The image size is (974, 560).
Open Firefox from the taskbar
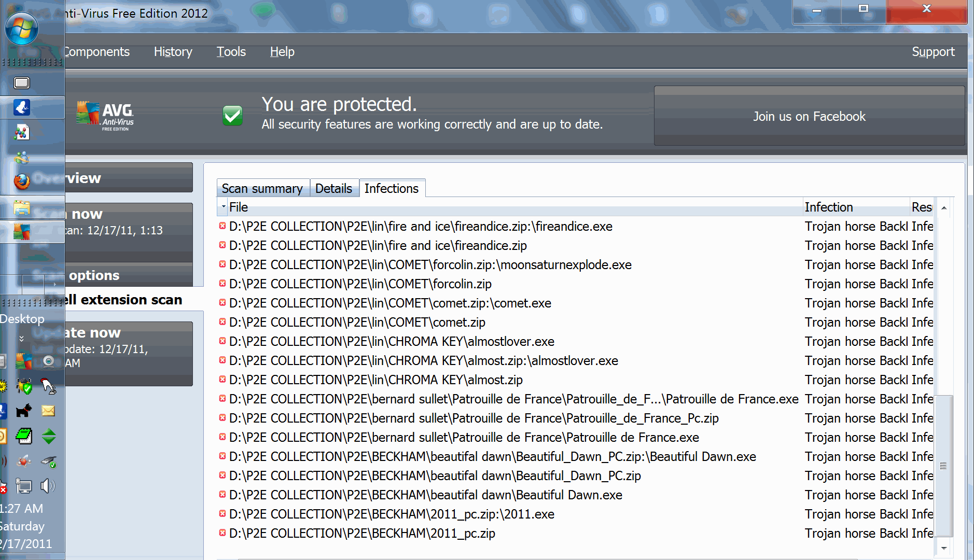[x=22, y=181]
